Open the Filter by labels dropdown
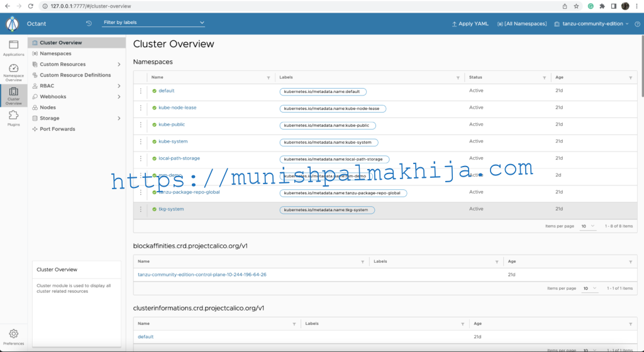 153,23
